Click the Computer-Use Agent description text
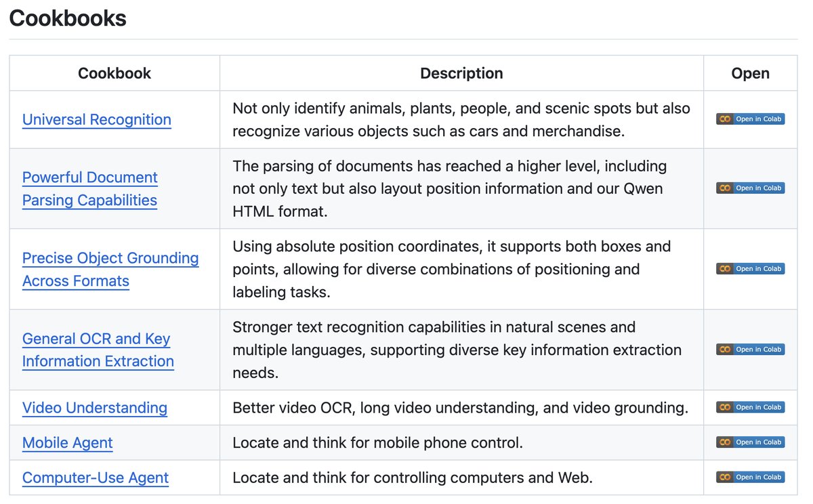Viewport: 813px width, 504px height. pos(413,478)
